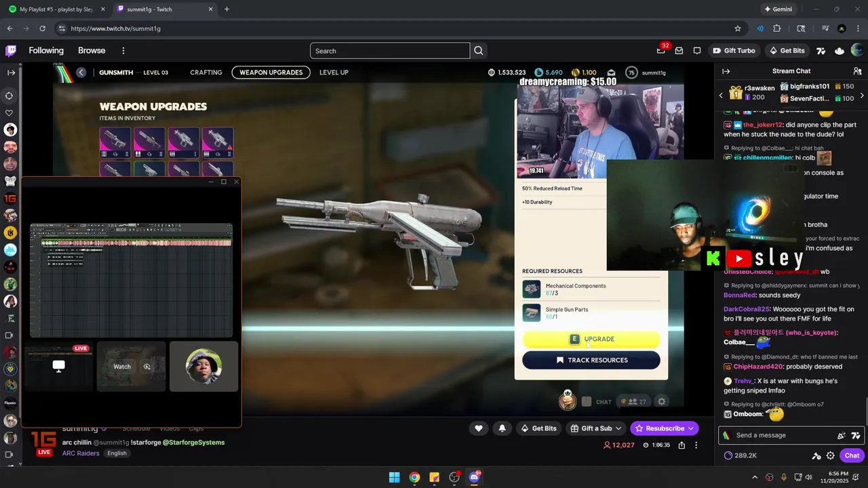
Task: Focus the Twitch search field
Action: click(390, 51)
